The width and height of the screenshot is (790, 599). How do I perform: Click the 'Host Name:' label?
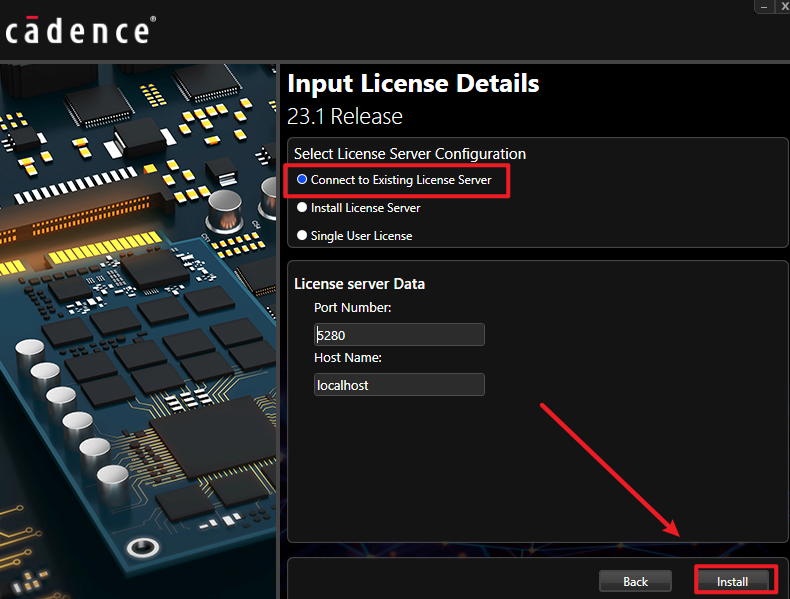point(348,358)
